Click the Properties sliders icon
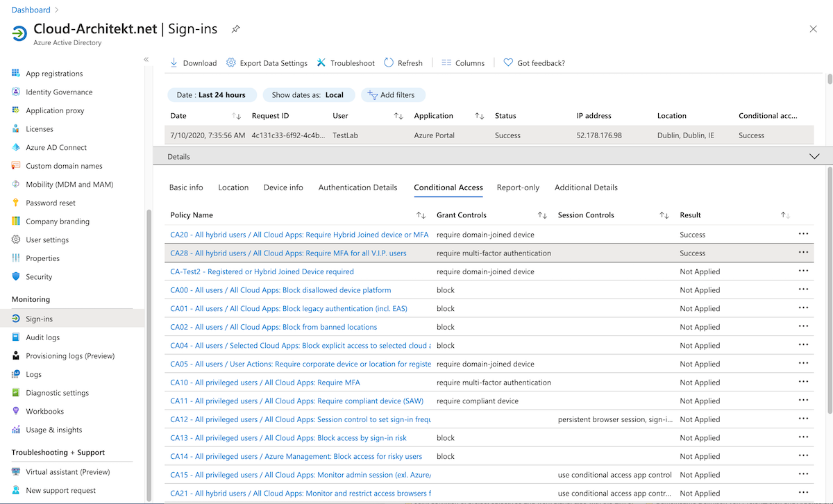This screenshot has width=833, height=504. [x=16, y=258]
